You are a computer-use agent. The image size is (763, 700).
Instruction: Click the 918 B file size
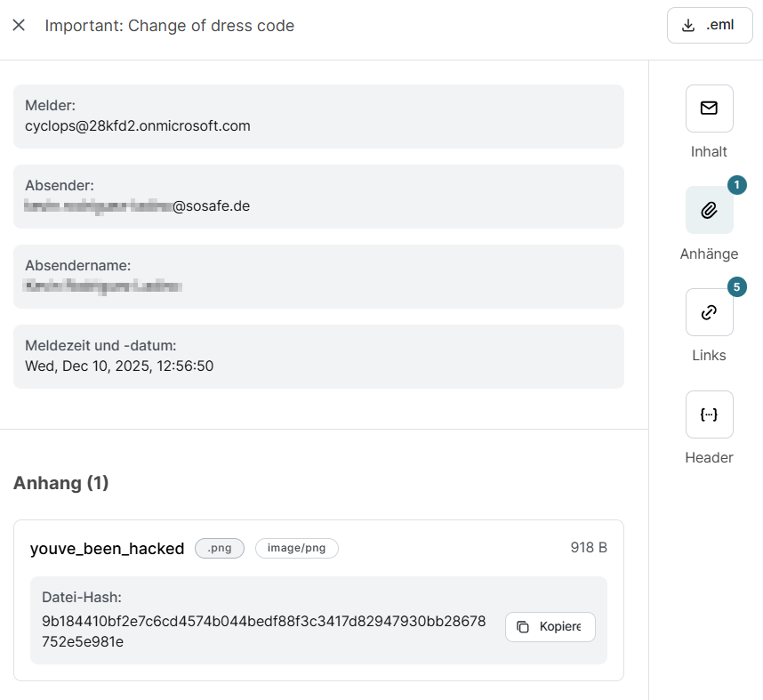point(589,548)
